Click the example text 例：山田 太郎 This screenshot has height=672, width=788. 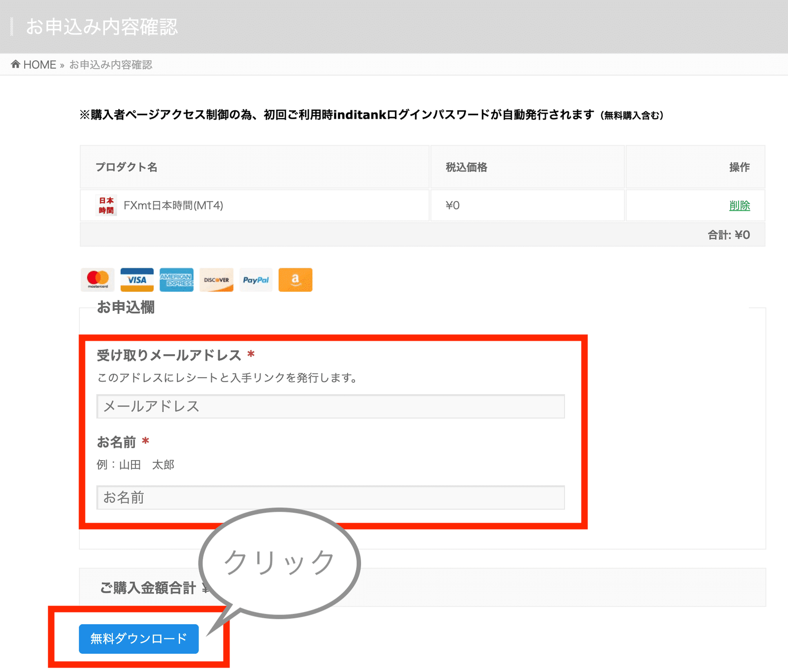[135, 465]
